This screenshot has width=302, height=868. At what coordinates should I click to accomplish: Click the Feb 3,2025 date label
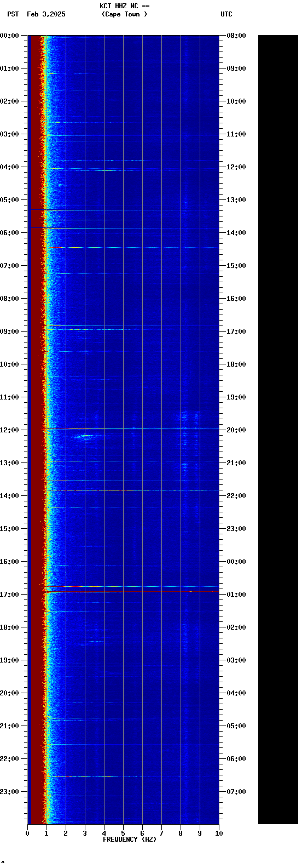pos(46,14)
